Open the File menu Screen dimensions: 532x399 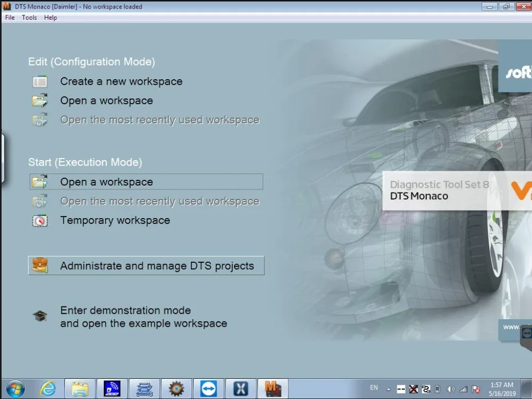click(x=10, y=18)
